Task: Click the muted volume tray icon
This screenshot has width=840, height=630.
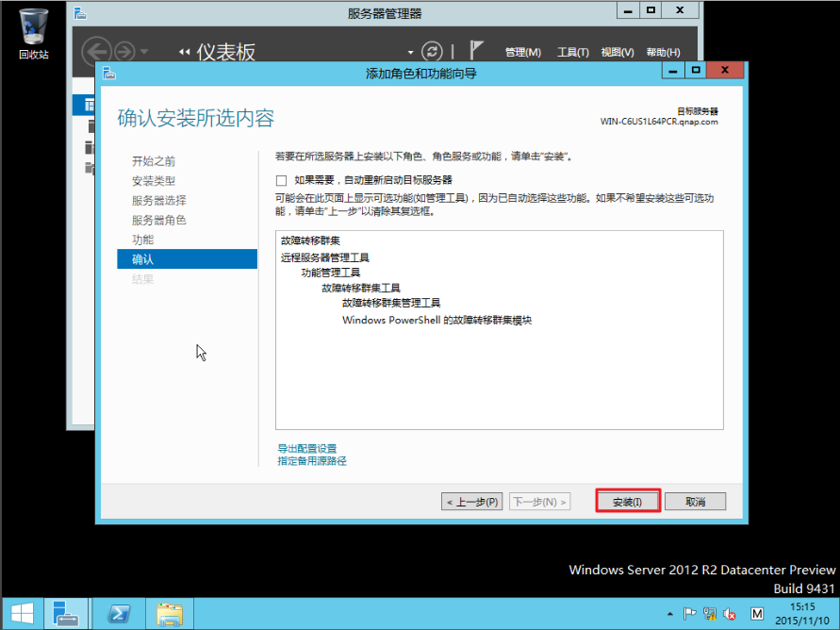Action: 730,613
